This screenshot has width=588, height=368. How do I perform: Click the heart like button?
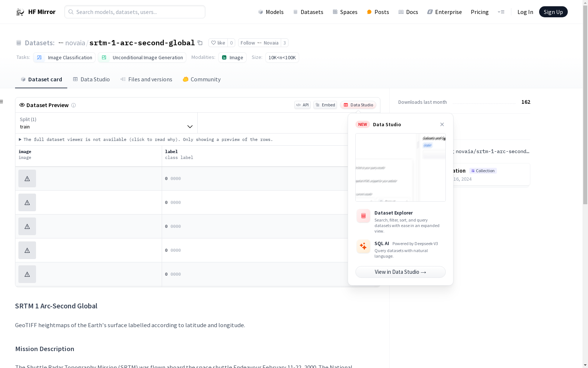pos(218,43)
